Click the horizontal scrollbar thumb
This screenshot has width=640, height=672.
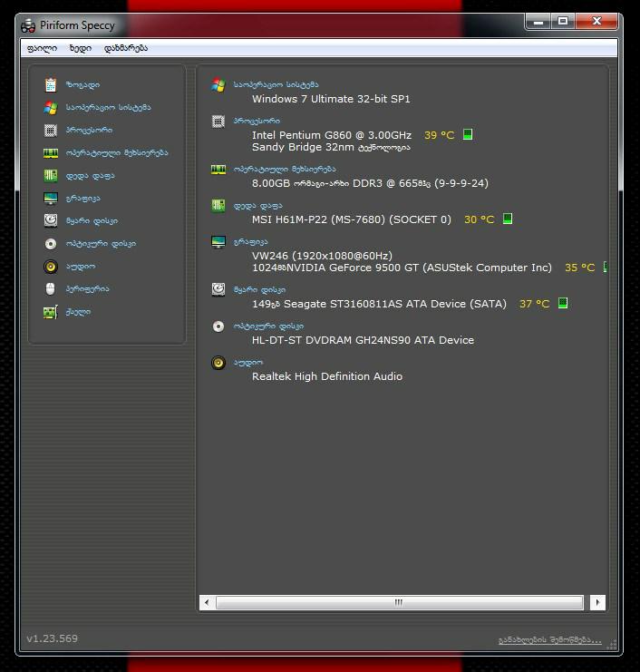[x=399, y=602]
